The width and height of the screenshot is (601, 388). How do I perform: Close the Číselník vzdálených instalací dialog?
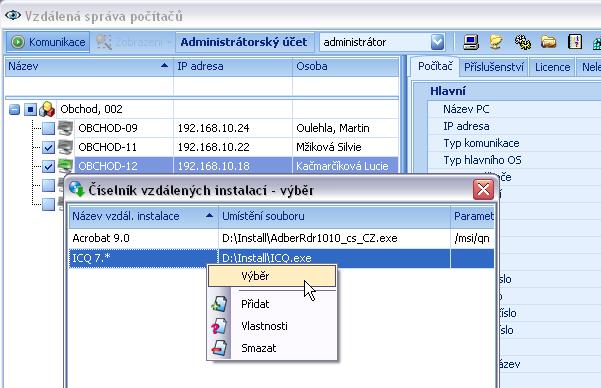483,189
